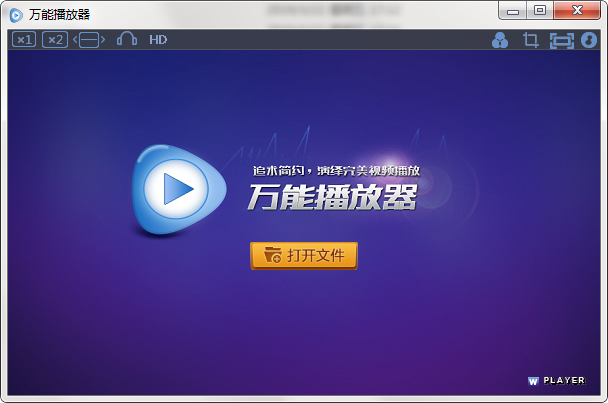608x403 pixels.
Task: Click the orange 打开文件 button
Action: 304,255
